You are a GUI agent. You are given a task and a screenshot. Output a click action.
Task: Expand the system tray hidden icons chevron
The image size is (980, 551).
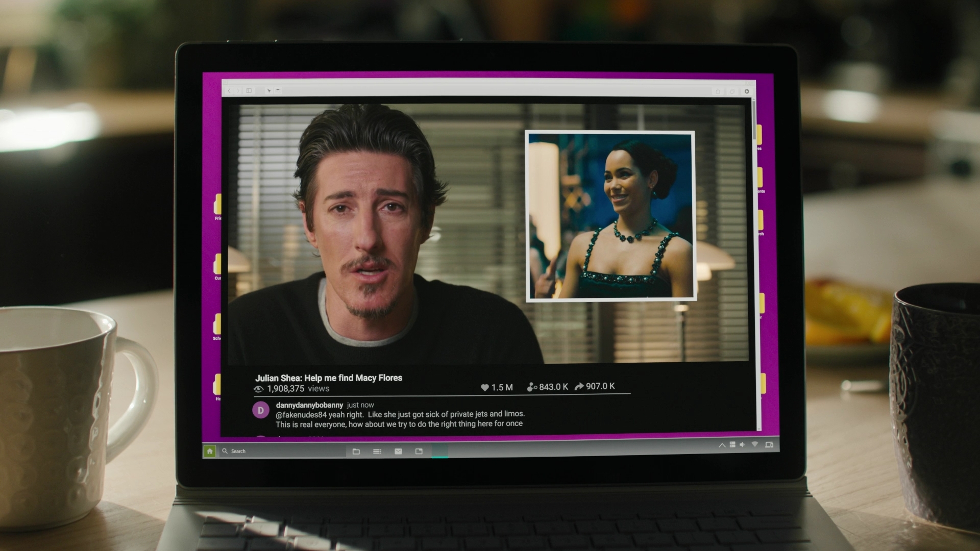(722, 445)
